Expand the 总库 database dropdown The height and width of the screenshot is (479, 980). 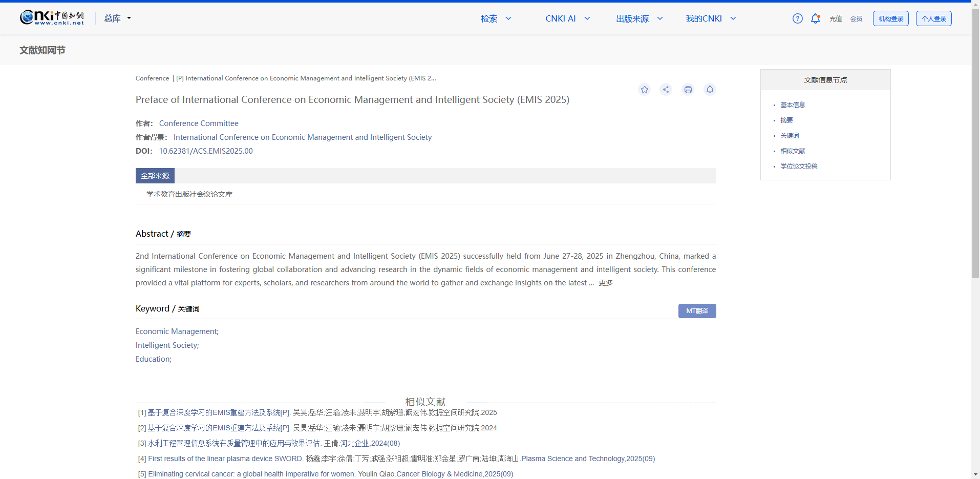(x=118, y=18)
